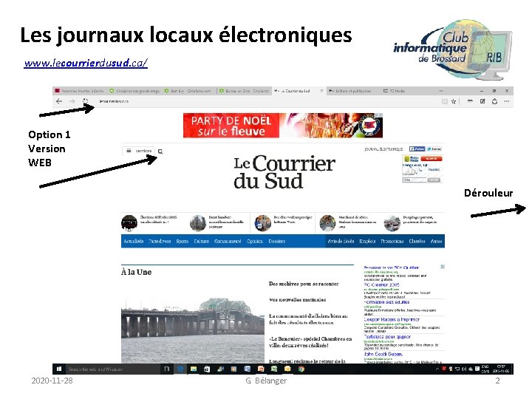Follow the www.lecourrierdusud.ca slide hyperlink

pyautogui.click(x=86, y=63)
